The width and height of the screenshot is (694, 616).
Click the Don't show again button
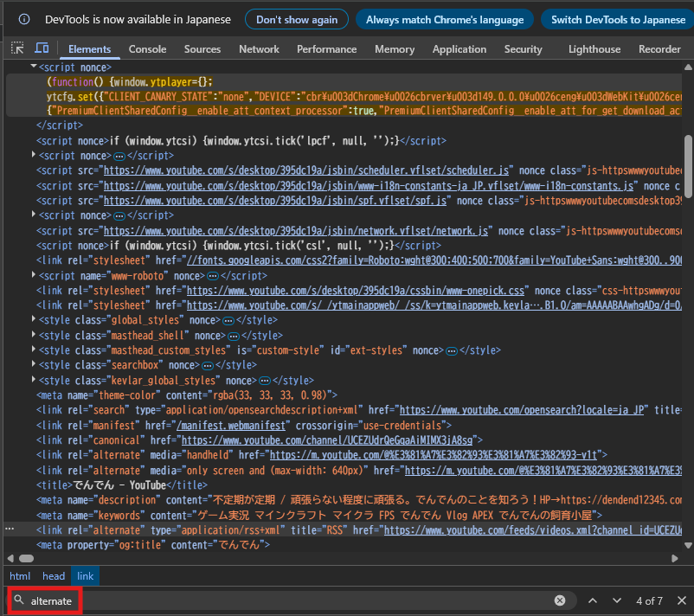point(297,20)
